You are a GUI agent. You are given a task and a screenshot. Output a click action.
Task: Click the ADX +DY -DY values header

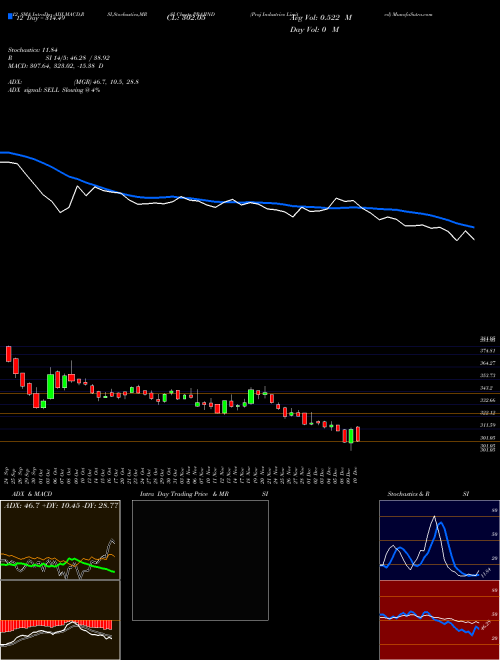coord(61,506)
